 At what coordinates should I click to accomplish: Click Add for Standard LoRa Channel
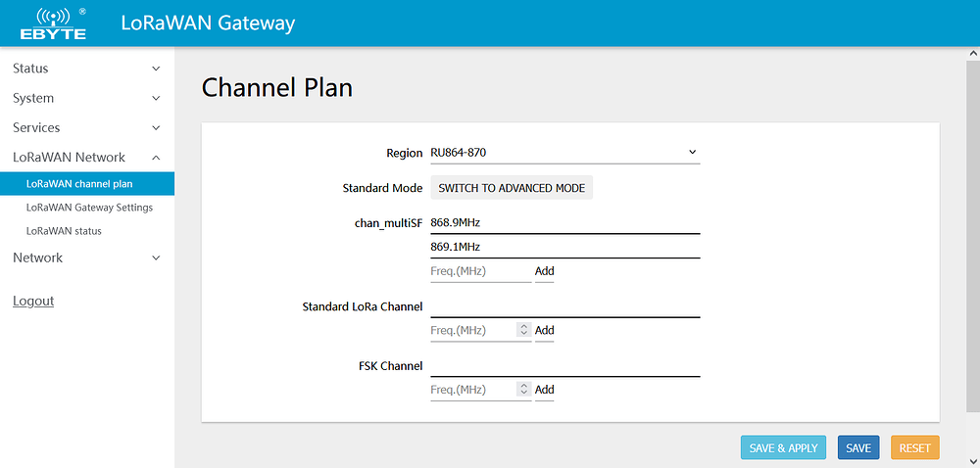pyautogui.click(x=544, y=331)
